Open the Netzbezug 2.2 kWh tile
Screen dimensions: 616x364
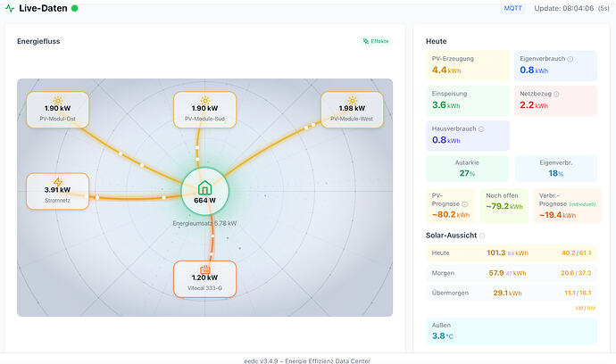pos(555,101)
